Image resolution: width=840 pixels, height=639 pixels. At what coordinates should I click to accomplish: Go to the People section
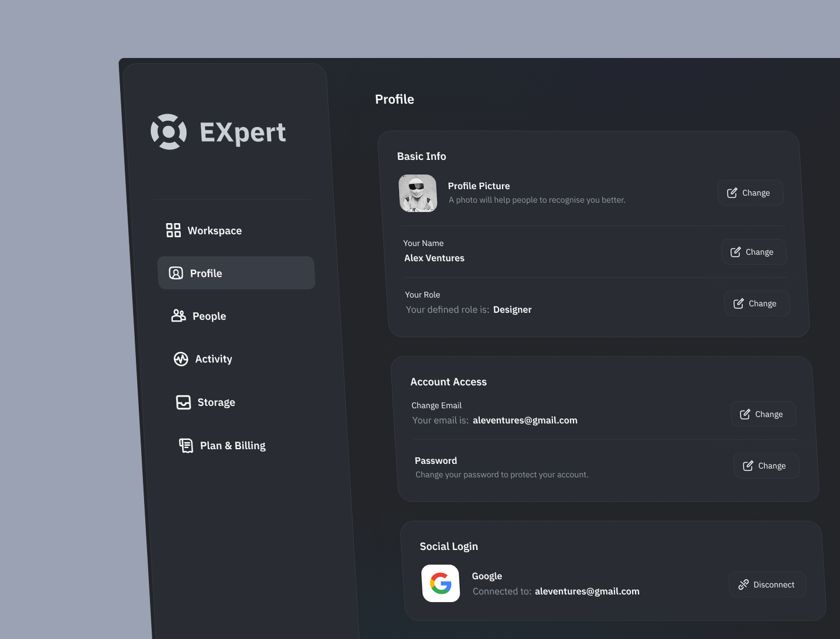[x=239, y=316]
